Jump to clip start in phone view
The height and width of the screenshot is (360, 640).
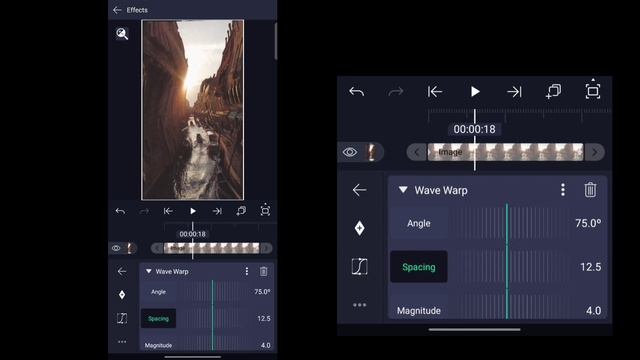168,211
